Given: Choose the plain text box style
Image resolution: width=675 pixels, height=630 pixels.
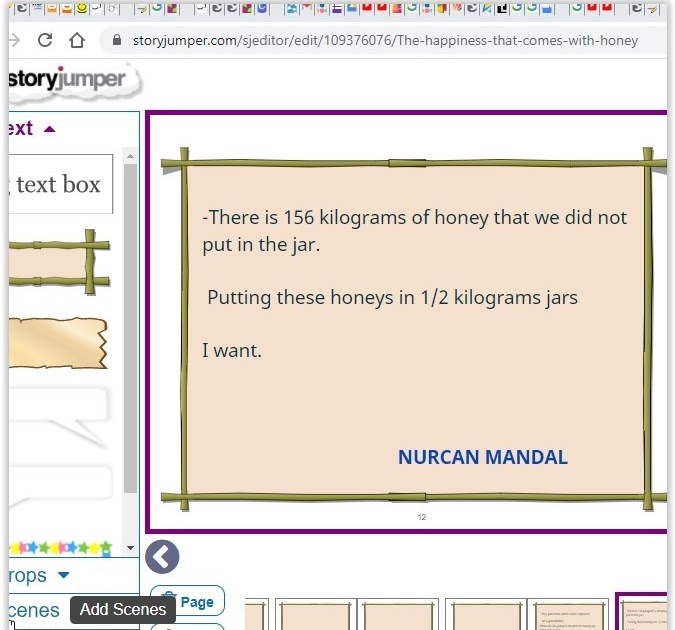Looking at the screenshot, I should [x=60, y=184].
